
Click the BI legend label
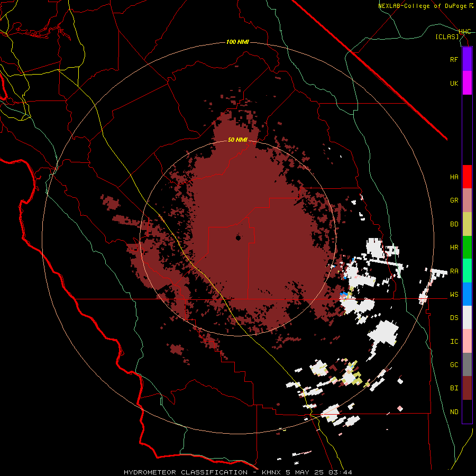pos(454,388)
